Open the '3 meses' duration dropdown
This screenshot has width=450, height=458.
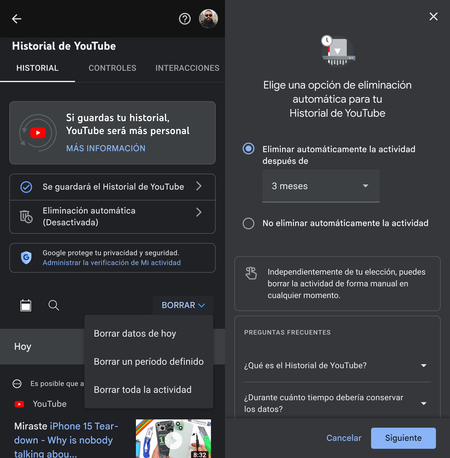pyautogui.click(x=321, y=186)
